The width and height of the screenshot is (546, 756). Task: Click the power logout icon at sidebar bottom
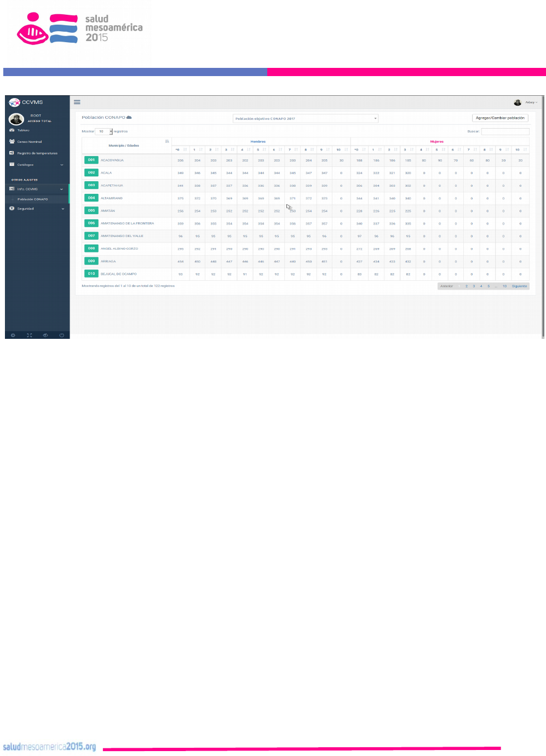pos(61,335)
